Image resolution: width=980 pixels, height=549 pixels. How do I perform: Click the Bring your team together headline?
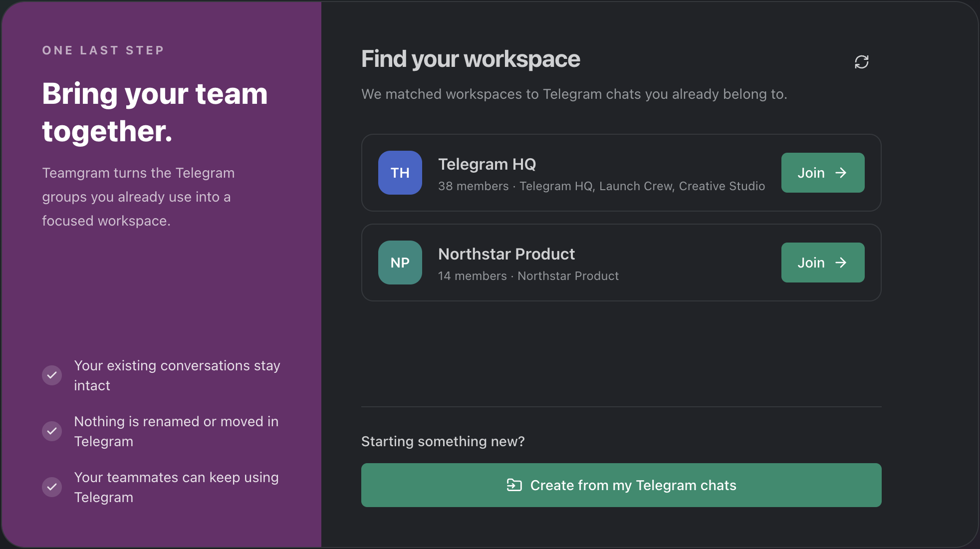coord(155,112)
